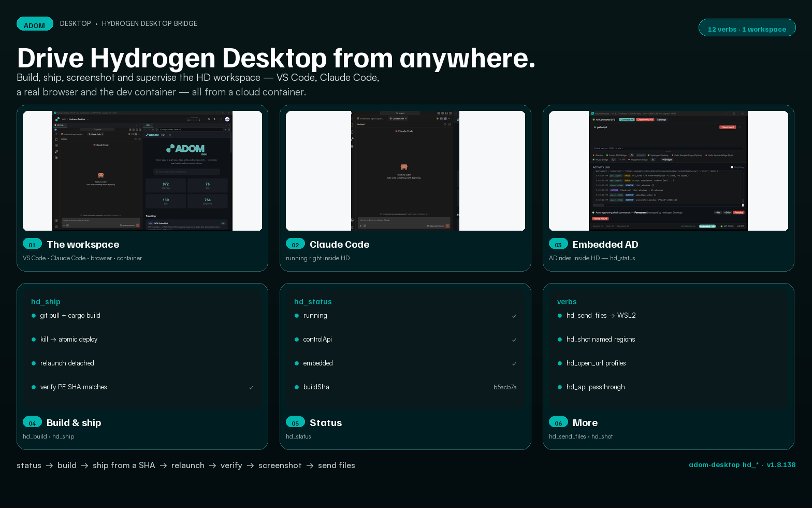This screenshot has height=508, width=812.
Task: Click Connect All in the Embedded AD screenshot
Action: click(627, 120)
